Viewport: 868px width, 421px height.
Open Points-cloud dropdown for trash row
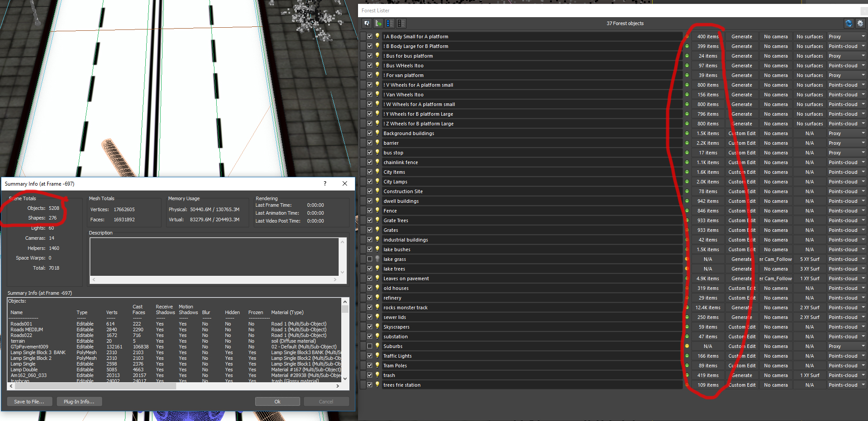tap(846, 375)
